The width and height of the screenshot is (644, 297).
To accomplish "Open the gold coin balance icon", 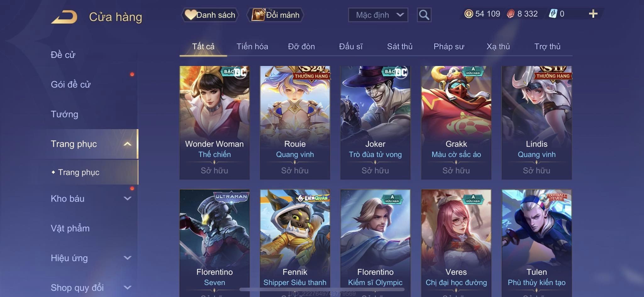I will point(469,14).
